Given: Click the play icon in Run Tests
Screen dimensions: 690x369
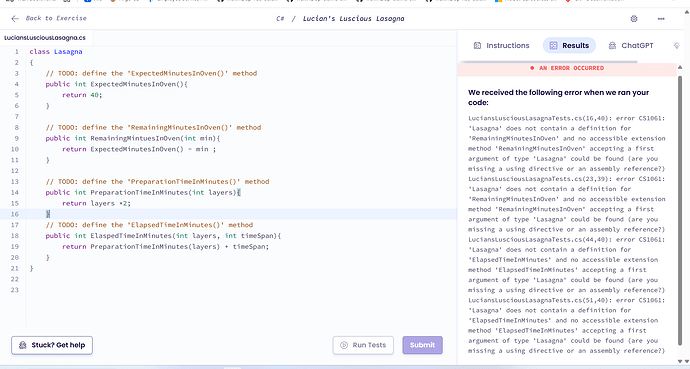Looking at the screenshot, I should (x=344, y=345).
